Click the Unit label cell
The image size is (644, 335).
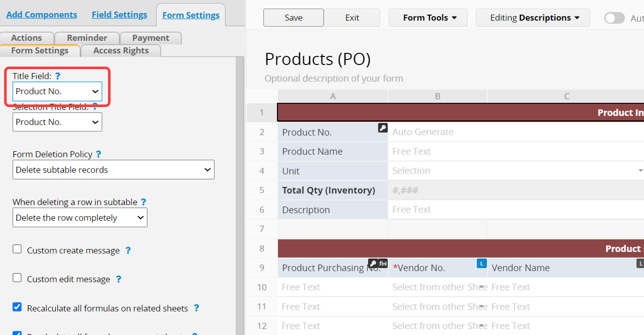coord(333,171)
